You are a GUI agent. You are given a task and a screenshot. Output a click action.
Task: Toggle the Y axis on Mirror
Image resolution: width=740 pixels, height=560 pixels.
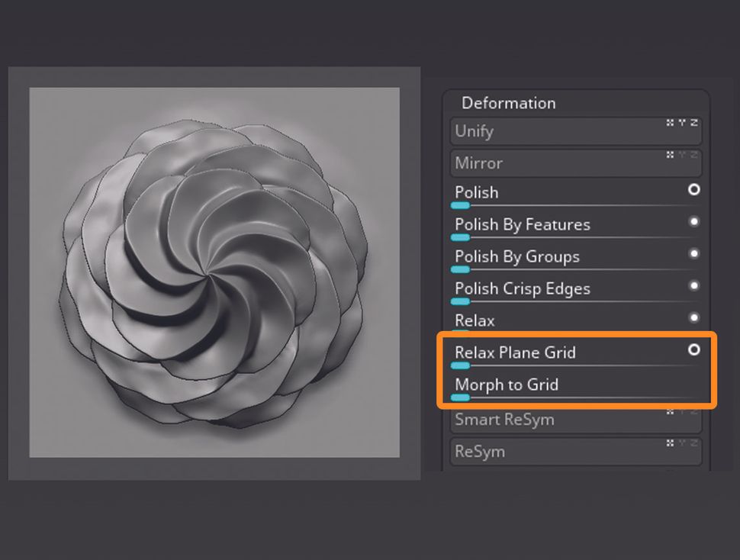682,154
